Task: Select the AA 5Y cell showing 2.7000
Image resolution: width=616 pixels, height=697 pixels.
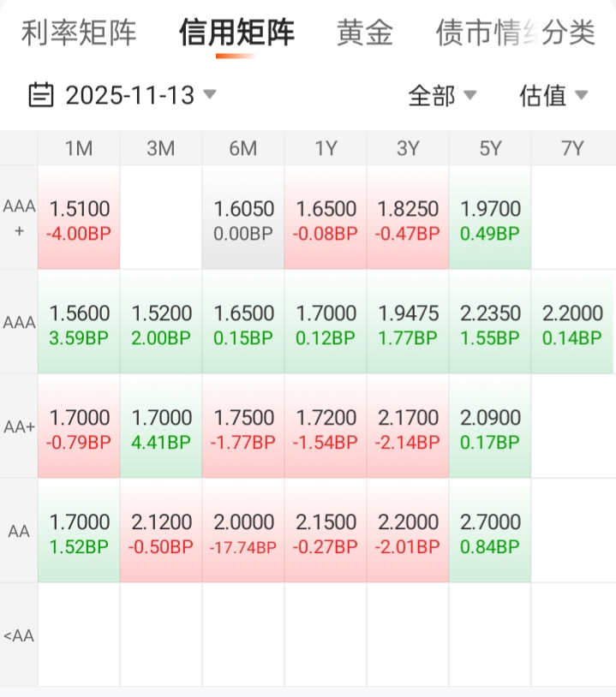Action: coord(490,531)
